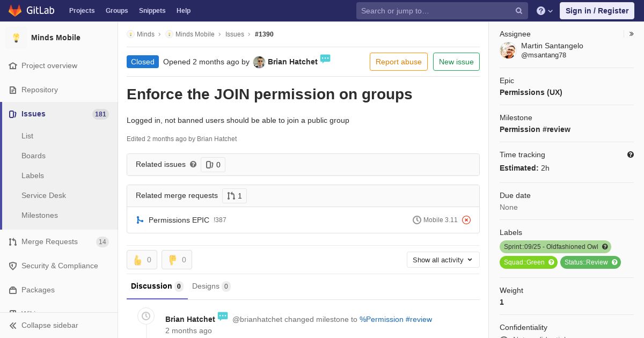This screenshot has width=644, height=338.
Task: Click the merge request branch icon
Action: coord(140,220)
